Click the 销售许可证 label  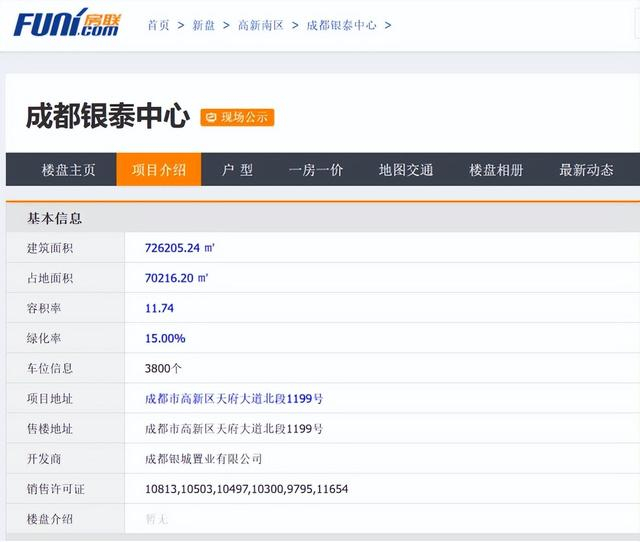coord(56,489)
